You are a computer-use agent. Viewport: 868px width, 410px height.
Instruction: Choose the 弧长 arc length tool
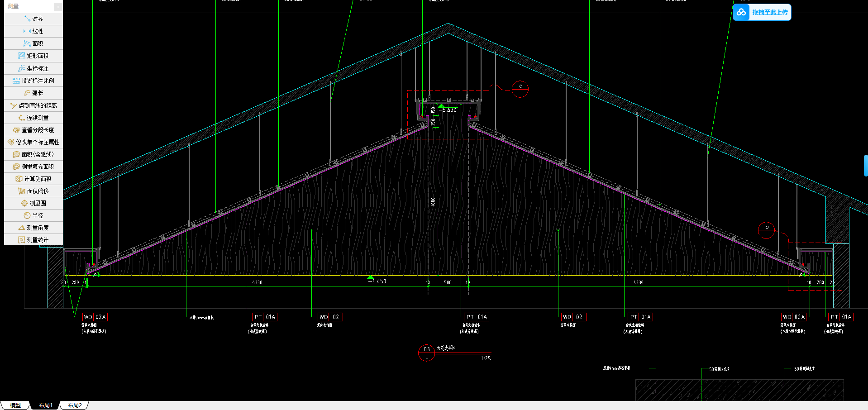point(33,93)
